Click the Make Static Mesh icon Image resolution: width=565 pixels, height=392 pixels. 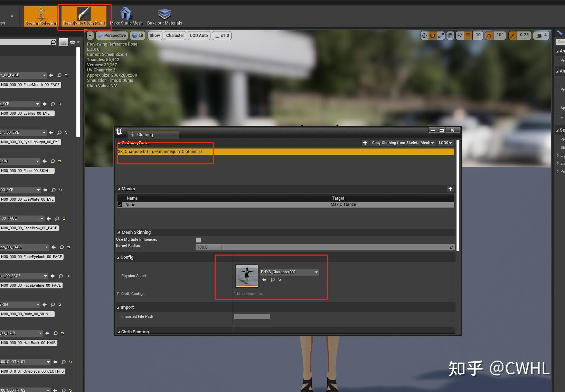126,14
